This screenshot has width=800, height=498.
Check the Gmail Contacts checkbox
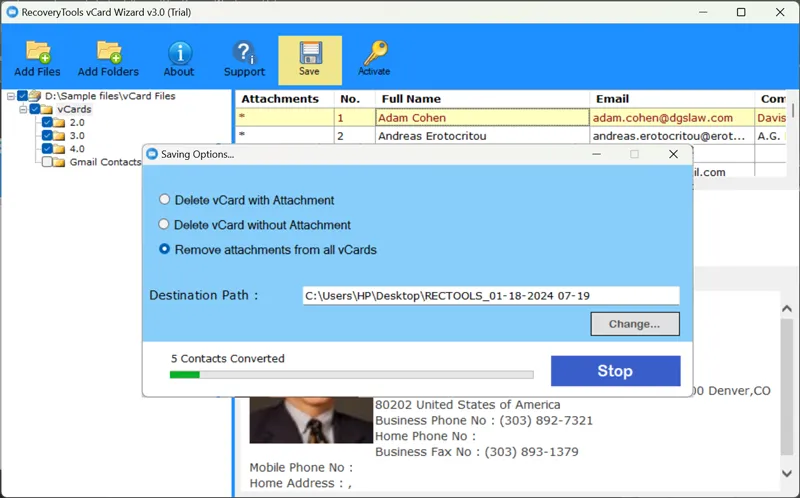(47, 162)
